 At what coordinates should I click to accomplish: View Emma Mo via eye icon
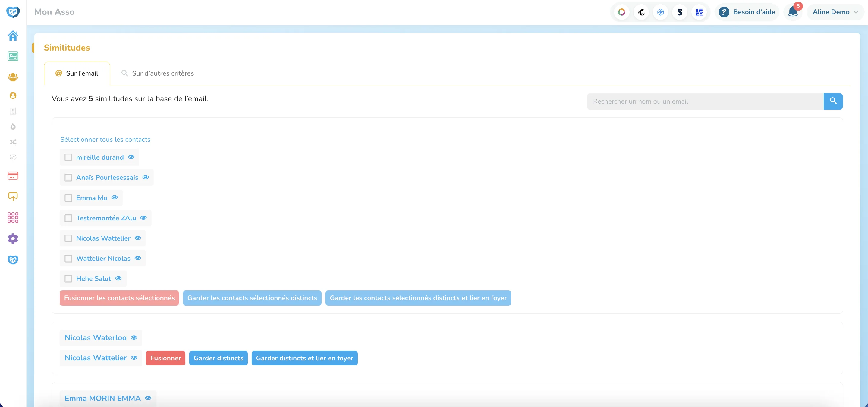(x=115, y=197)
